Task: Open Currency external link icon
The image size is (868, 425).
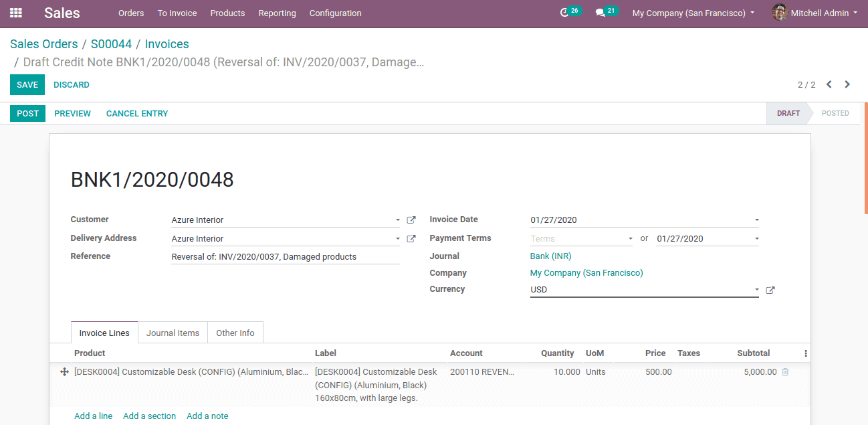Action: pyautogui.click(x=770, y=290)
